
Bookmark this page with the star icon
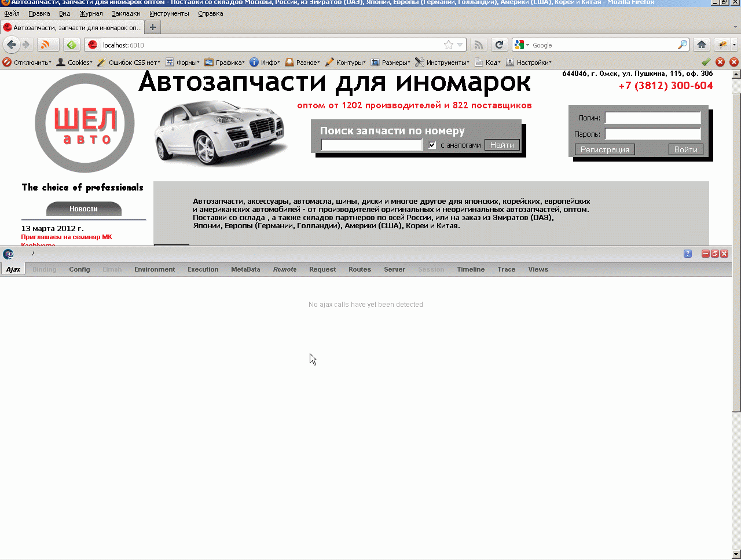coord(449,45)
